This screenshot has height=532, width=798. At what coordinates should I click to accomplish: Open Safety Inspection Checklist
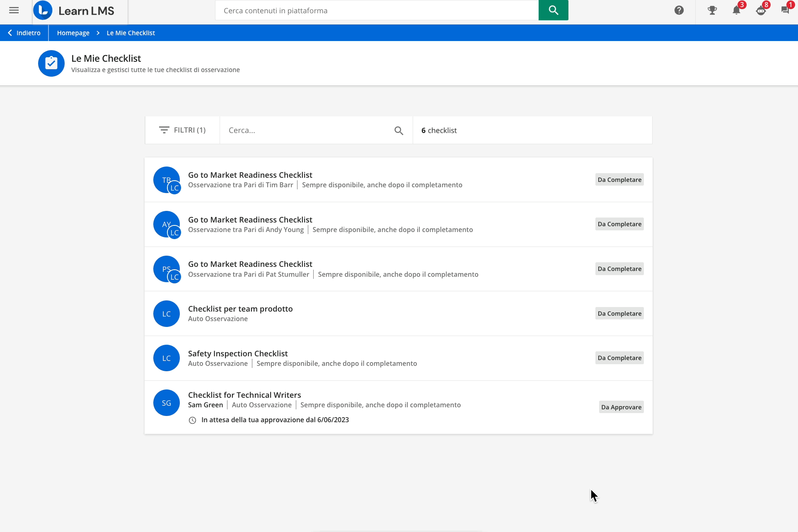(238, 353)
